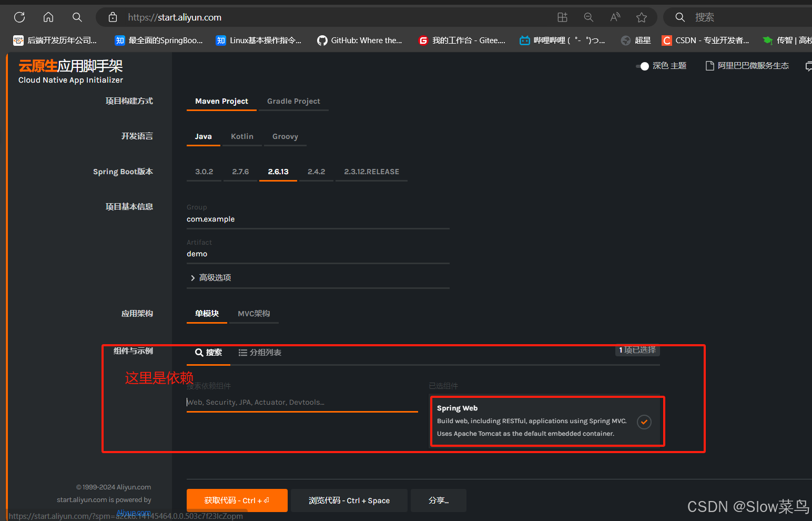The image size is (812, 521).
Task: Open the Linux基本操作指令 bookmark
Action: [259, 41]
